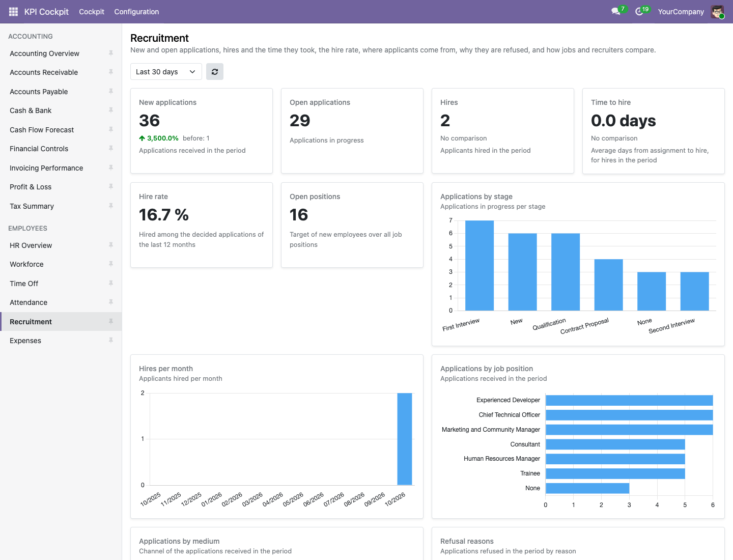The image size is (733, 560).
Task: Click the pin icon beside HR Overview
Action: (111, 245)
